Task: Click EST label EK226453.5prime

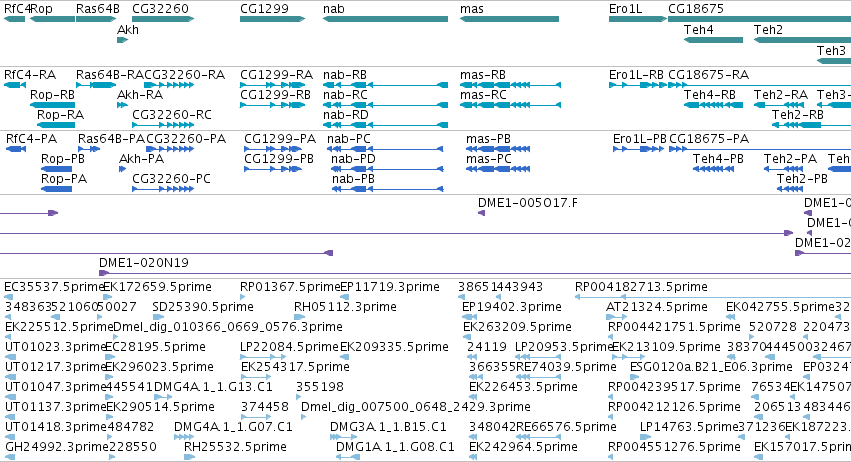Action: coord(523,387)
